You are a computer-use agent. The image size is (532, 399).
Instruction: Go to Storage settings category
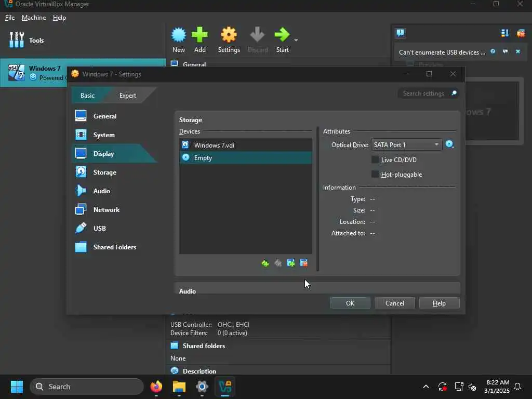pyautogui.click(x=114, y=172)
